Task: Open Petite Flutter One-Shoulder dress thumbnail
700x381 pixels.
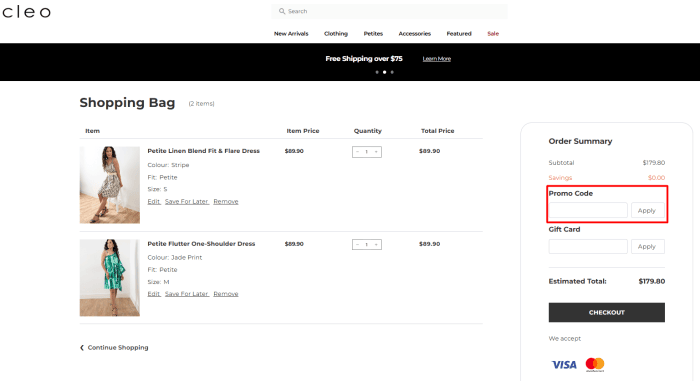Action: [x=110, y=277]
